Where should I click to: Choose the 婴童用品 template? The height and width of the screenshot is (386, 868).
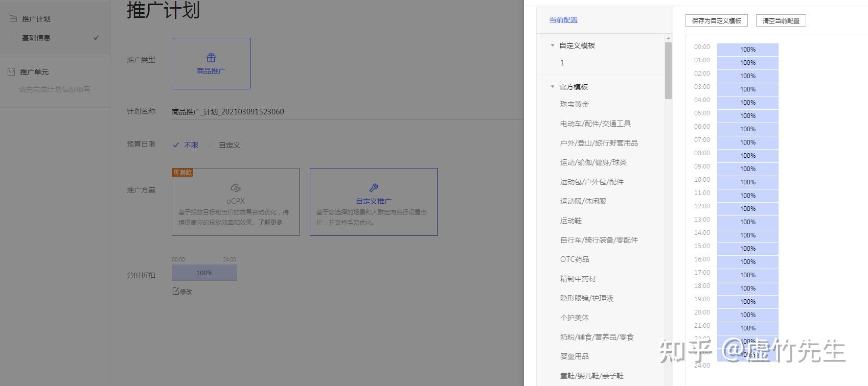pos(575,356)
